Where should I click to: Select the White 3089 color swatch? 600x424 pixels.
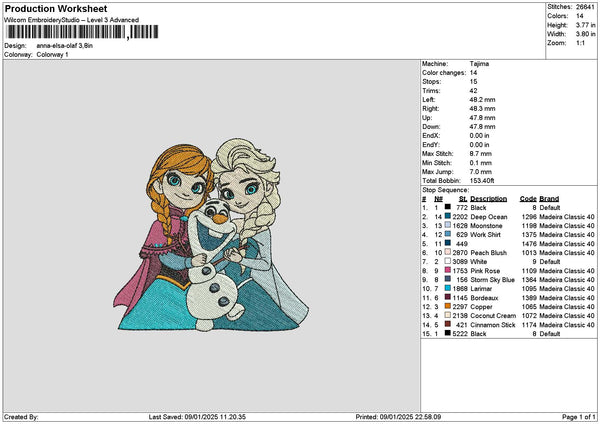click(x=447, y=261)
